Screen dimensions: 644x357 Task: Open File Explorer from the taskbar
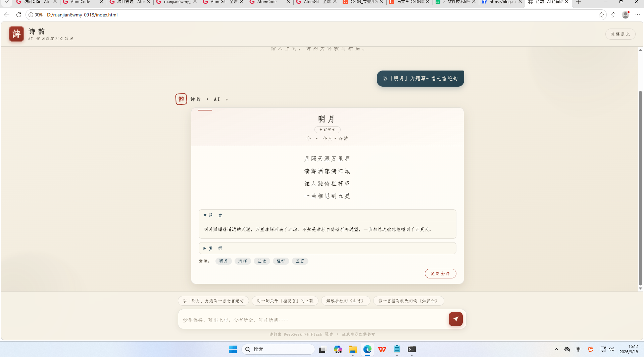pos(352,349)
